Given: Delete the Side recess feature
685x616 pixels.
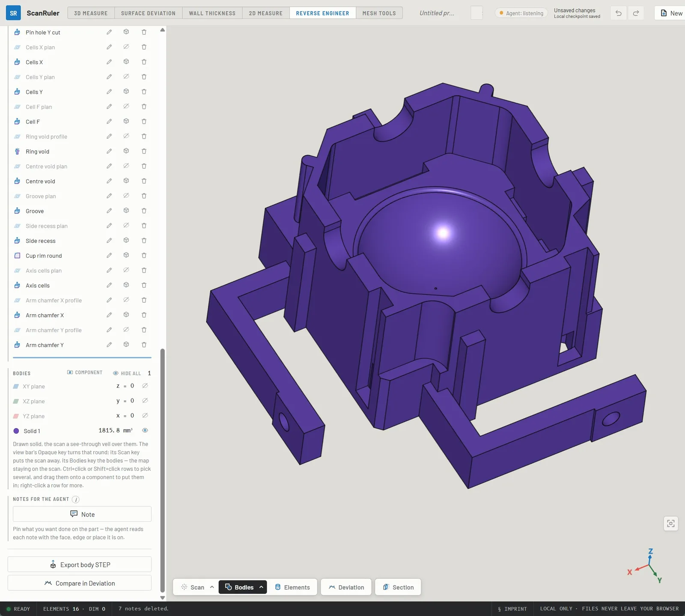Looking at the screenshot, I should [144, 241].
